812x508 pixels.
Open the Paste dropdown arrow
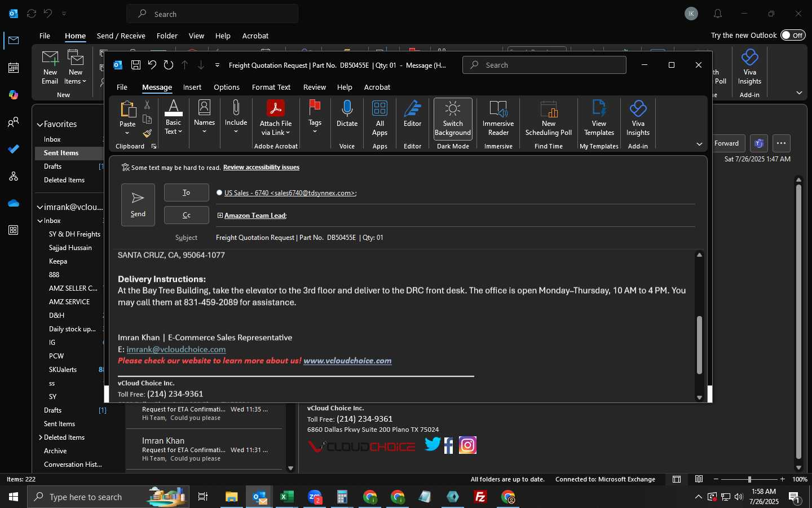[127, 133]
